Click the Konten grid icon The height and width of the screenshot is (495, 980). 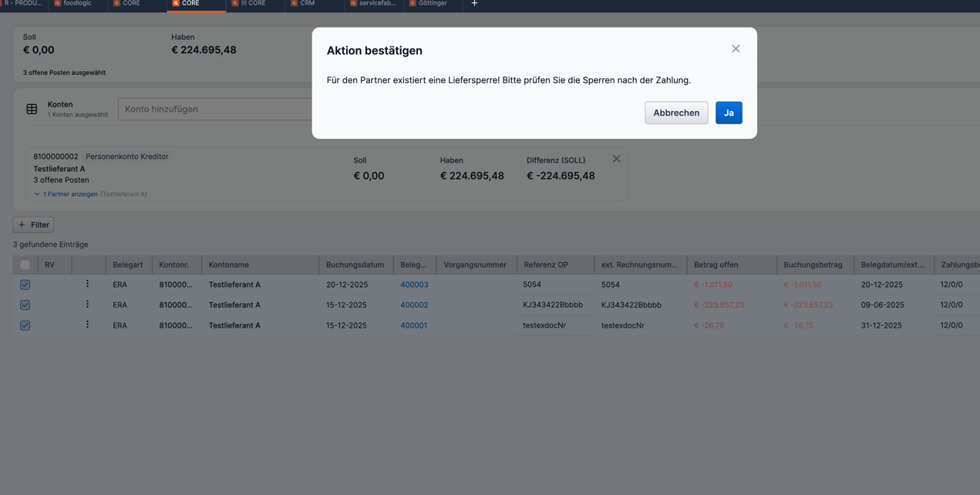(32, 109)
